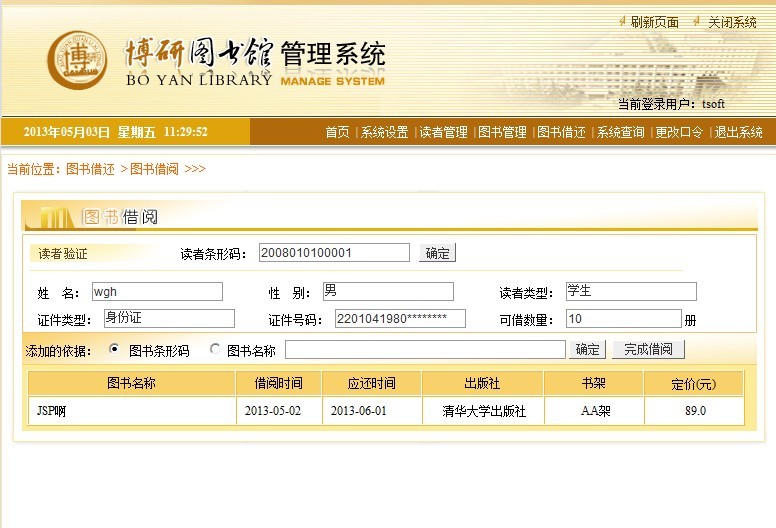Open the 图书借还 menu
This screenshot has width=776, height=528.
click(561, 132)
